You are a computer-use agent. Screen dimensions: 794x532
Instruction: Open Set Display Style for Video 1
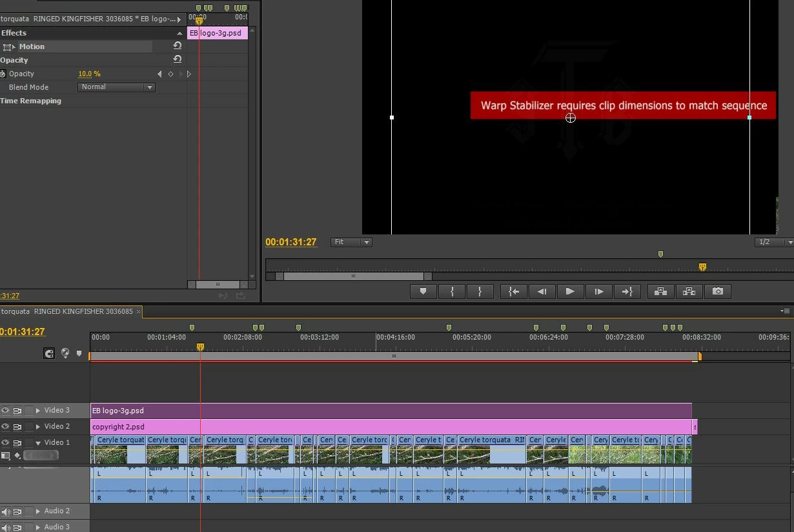click(x=5, y=455)
